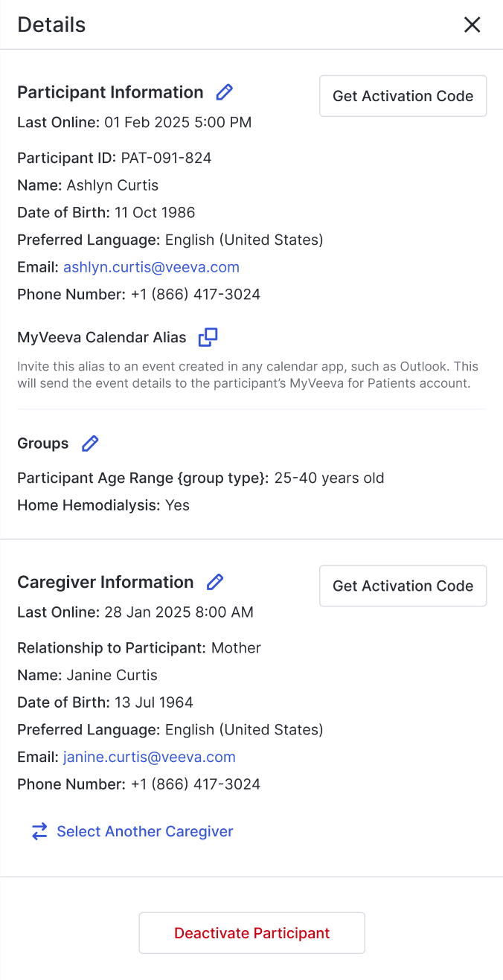Get Activation Code for the participant
This screenshot has width=503, height=980.
coord(403,96)
